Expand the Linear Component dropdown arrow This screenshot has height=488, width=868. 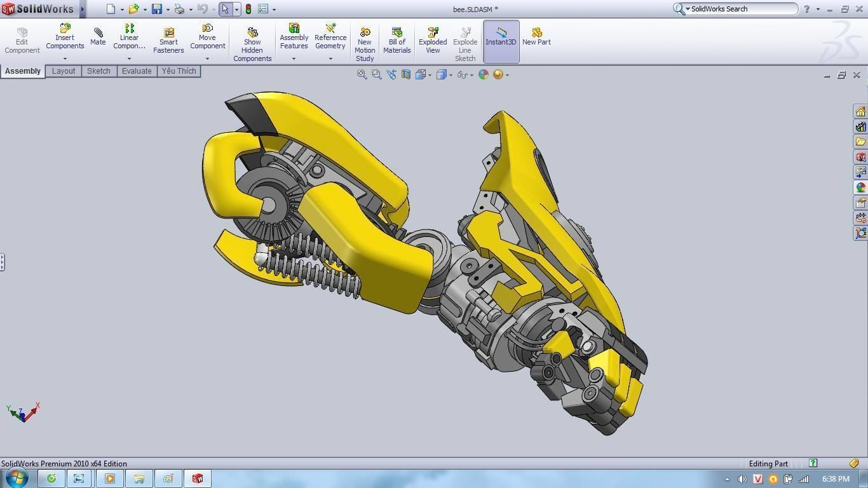click(x=129, y=59)
